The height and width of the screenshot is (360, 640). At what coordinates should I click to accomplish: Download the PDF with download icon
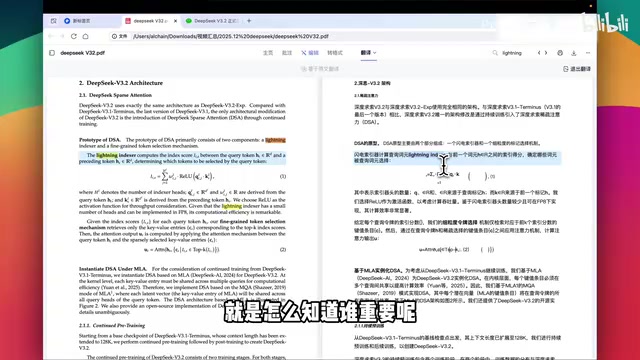pyautogui.click(x=574, y=53)
